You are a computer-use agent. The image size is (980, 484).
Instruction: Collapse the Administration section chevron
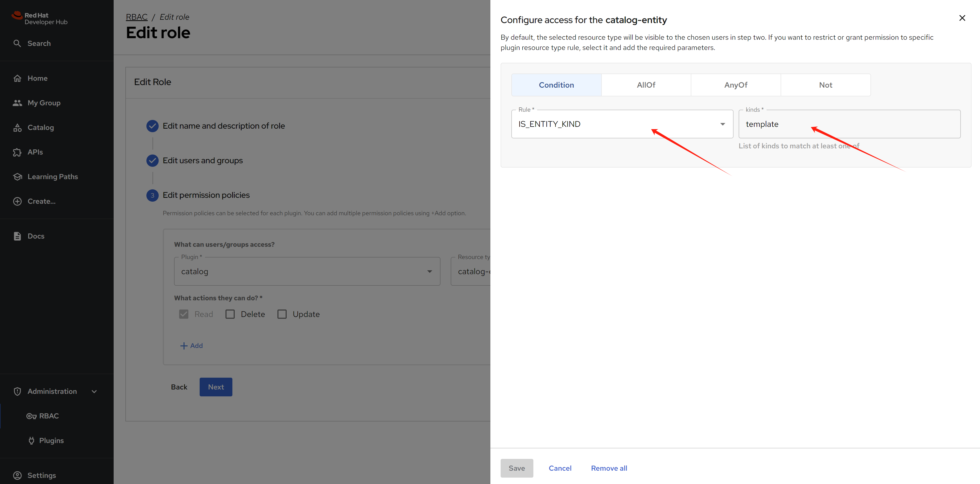point(94,392)
